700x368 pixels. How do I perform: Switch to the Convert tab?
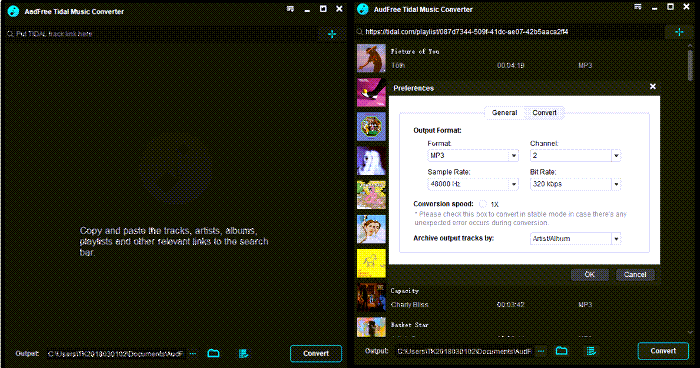tap(544, 113)
